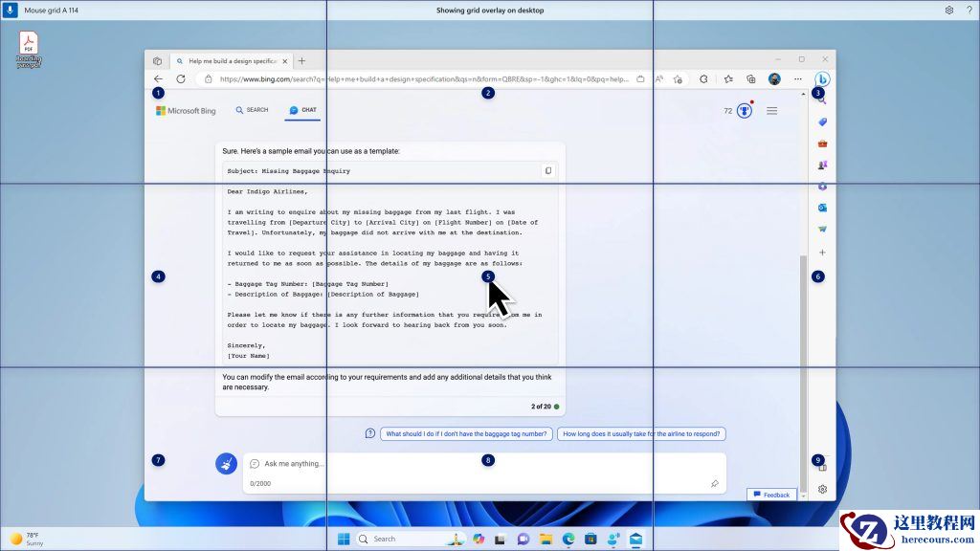Select the CHAT tab

click(x=302, y=110)
